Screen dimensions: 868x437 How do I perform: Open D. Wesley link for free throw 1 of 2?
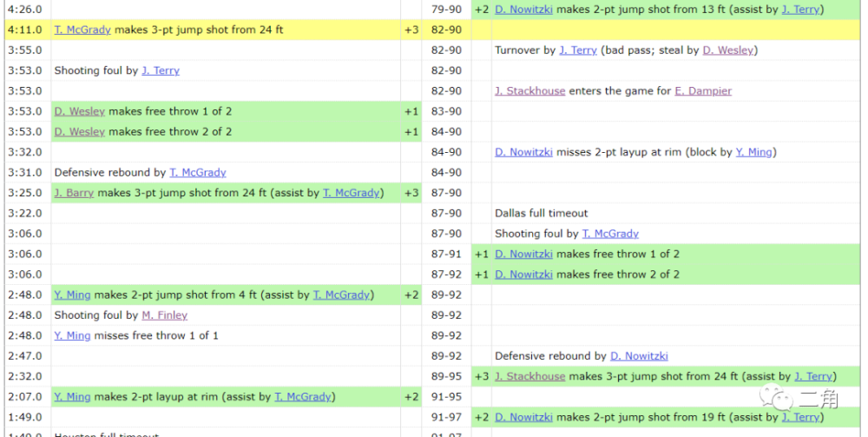click(80, 111)
